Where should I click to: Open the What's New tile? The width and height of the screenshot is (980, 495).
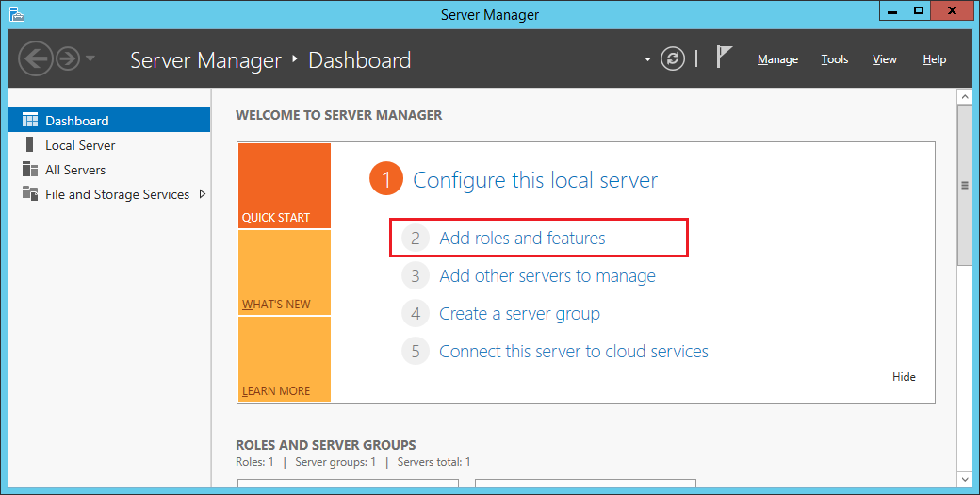click(285, 272)
